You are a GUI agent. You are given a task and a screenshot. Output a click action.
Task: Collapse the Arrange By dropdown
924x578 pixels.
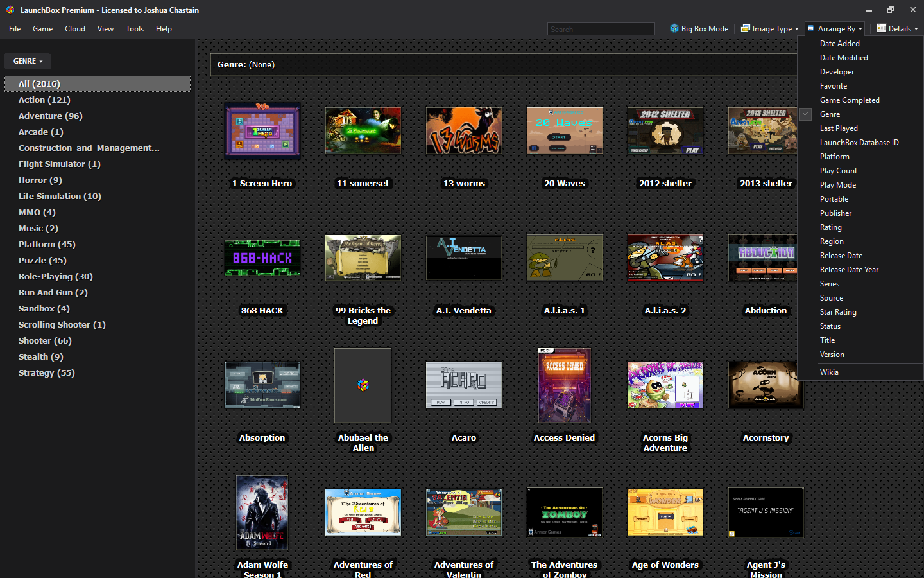(835, 29)
